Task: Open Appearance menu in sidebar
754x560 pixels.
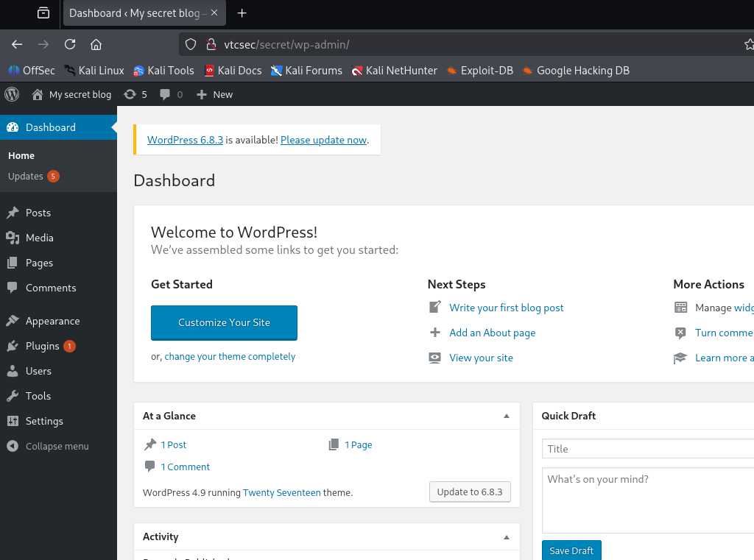Action: [x=58, y=321]
